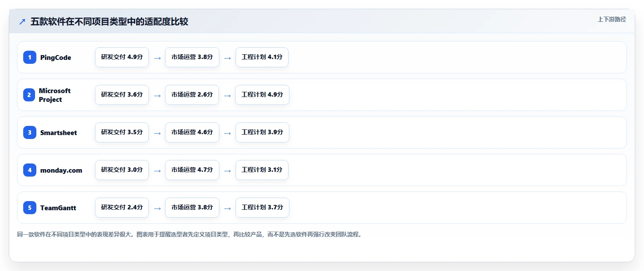
Task: Click the 五款软件在不同项目类型中的适配度比较 heading
Action: (109, 22)
